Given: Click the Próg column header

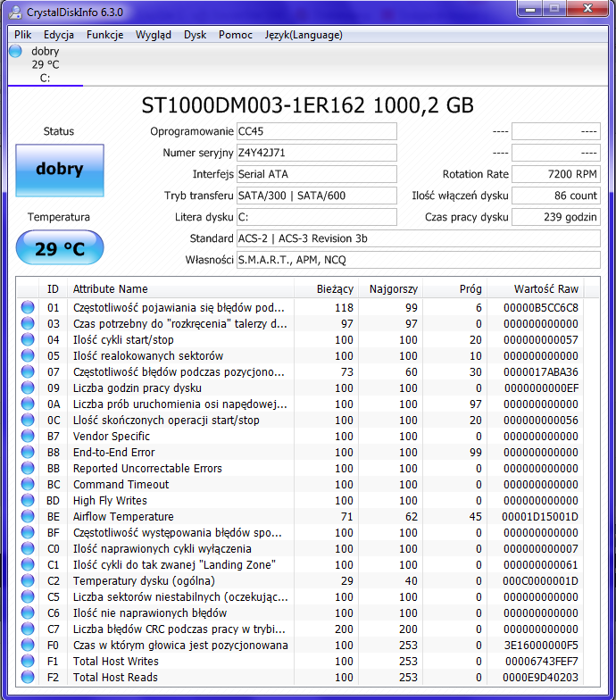Looking at the screenshot, I should tap(454, 289).
